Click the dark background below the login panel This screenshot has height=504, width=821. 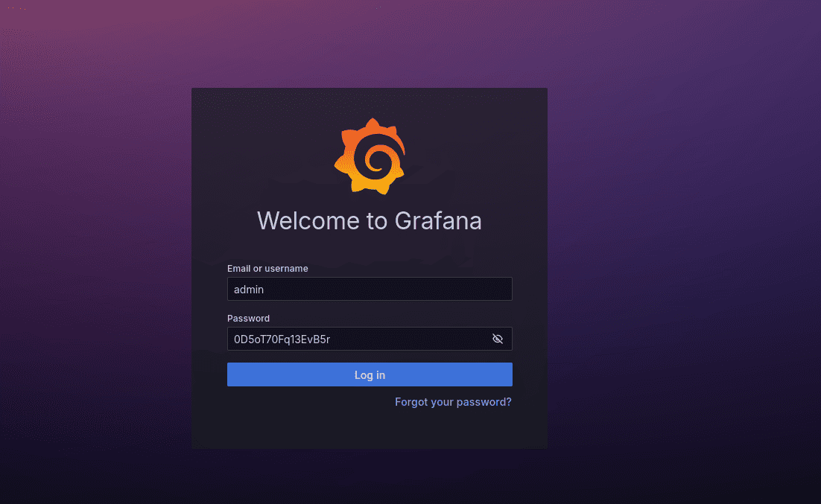370,476
